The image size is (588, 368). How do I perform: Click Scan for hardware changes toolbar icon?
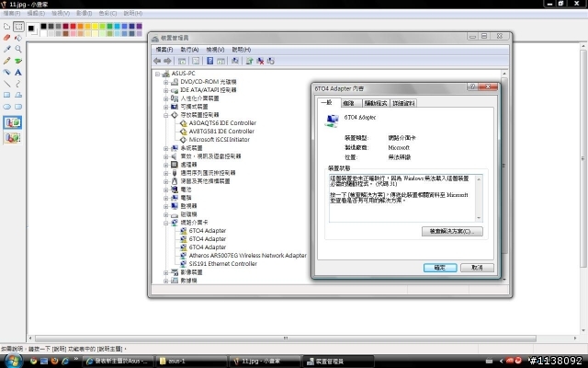(235, 61)
